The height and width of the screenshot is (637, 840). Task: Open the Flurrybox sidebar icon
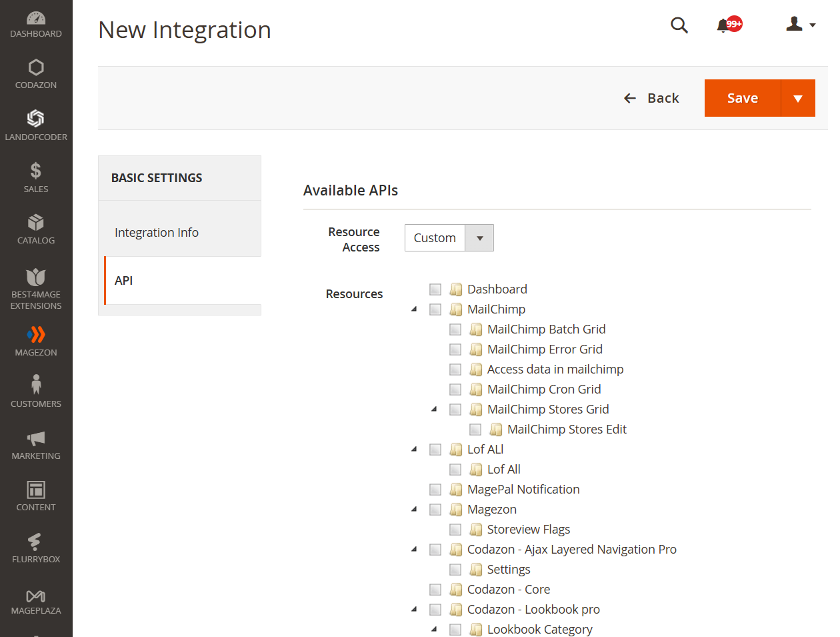pyautogui.click(x=36, y=541)
